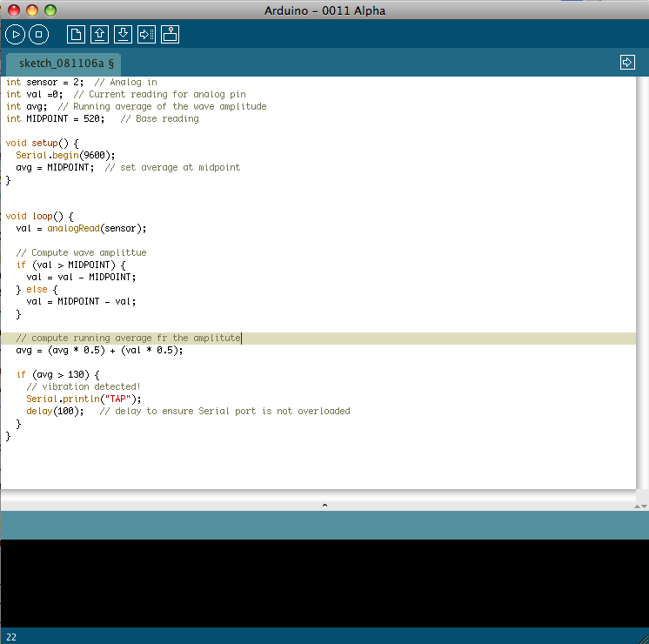The height and width of the screenshot is (644, 649).
Task: Click on 'val = analogRead(sensor);' line
Action: 81,229
